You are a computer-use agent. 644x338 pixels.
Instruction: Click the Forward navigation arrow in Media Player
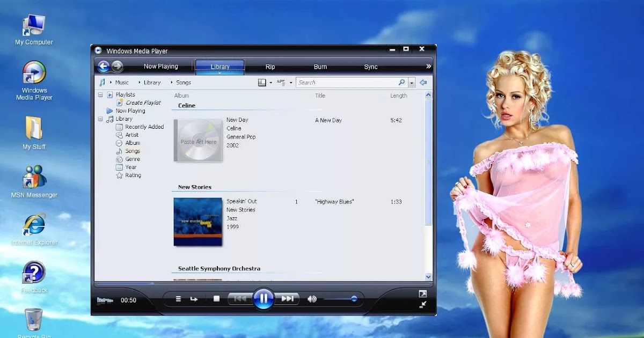click(117, 67)
